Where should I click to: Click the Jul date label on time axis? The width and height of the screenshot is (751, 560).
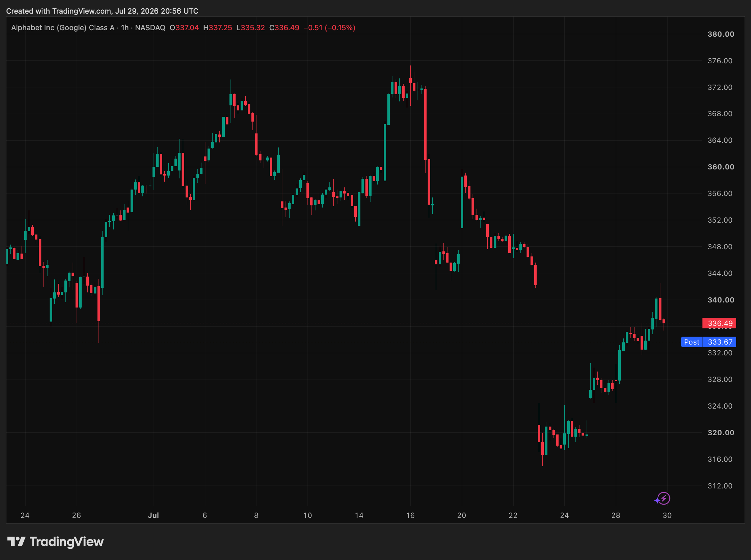(x=154, y=515)
